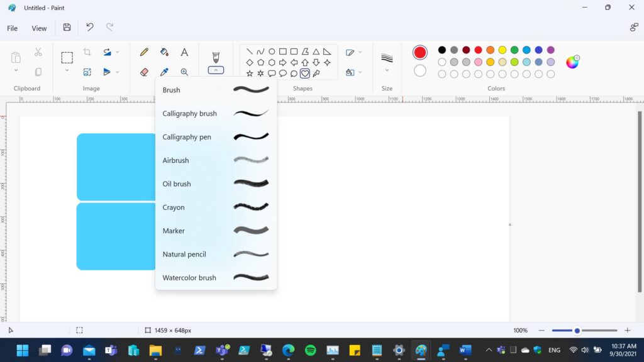Undo the last action
Image resolution: width=644 pixels, height=362 pixels.
click(90, 28)
